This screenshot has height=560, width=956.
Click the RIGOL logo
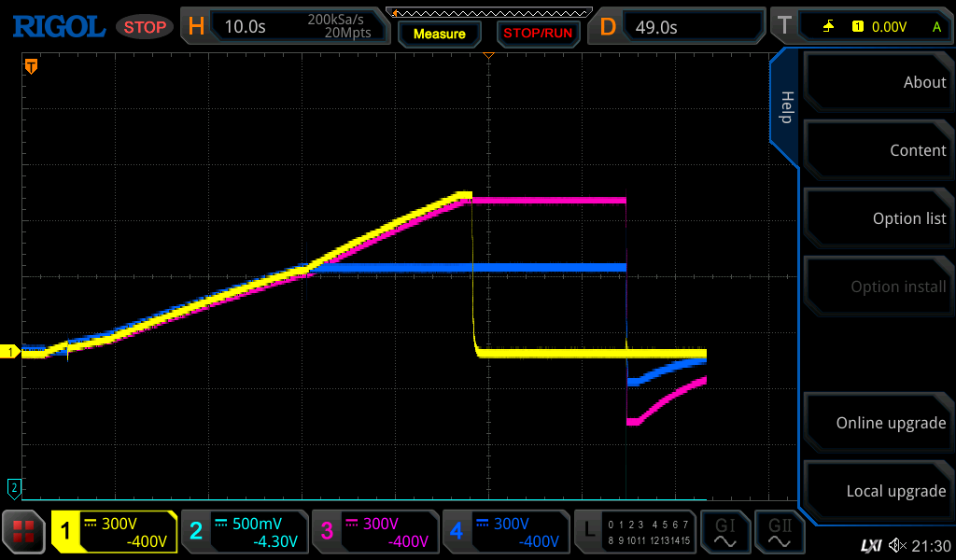[x=58, y=26]
